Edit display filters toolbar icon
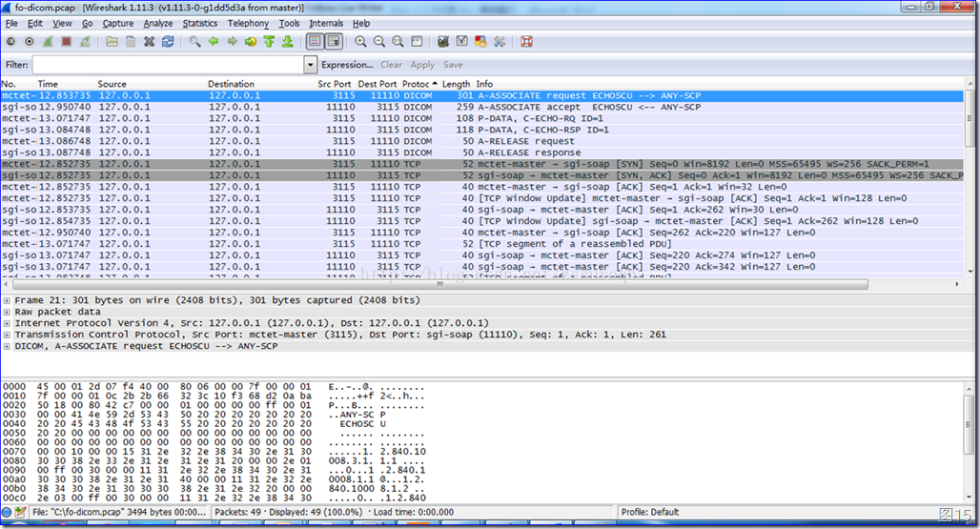Viewport: 980px width, 529px height. click(x=461, y=42)
